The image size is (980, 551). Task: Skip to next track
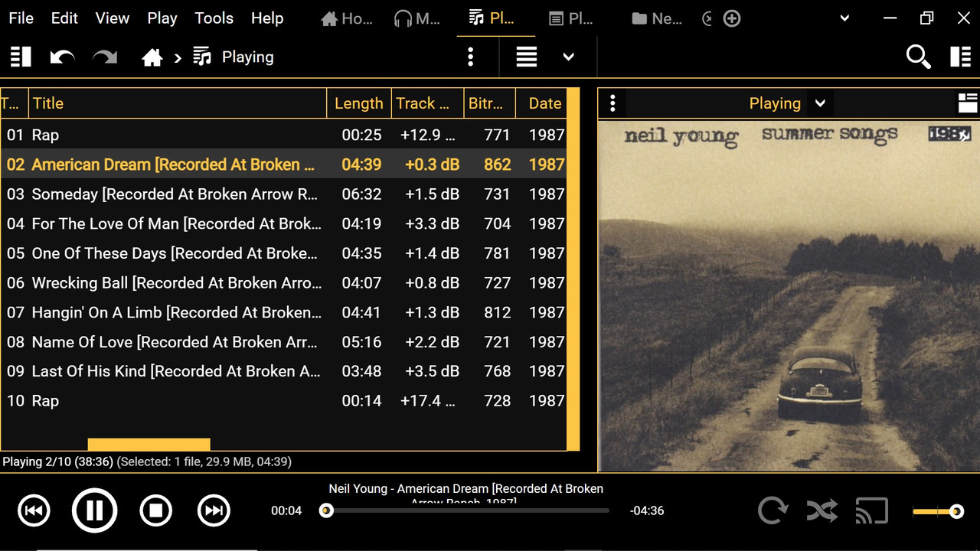[214, 510]
